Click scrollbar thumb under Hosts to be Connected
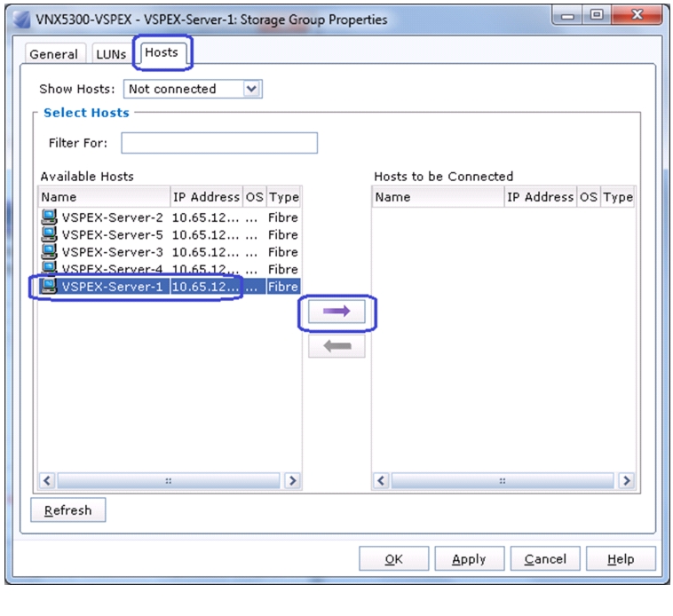Viewport: 673px width, 616px height. [x=503, y=481]
